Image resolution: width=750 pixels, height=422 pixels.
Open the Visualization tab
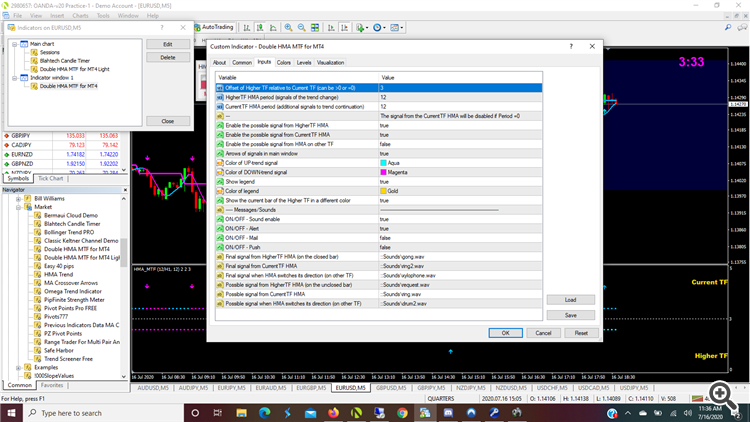pyautogui.click(x=330, y=62)
